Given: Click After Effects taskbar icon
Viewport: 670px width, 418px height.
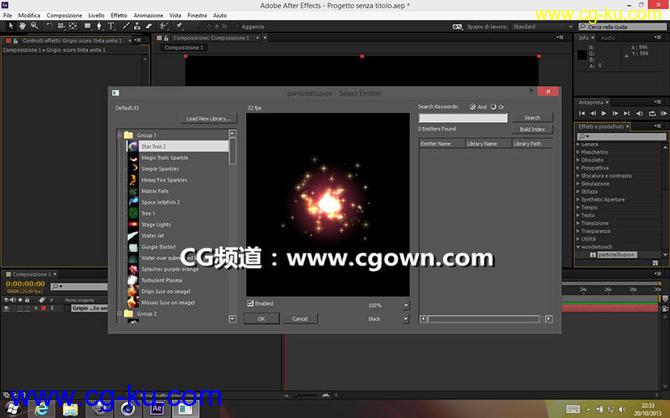Looking at the screenshot, I should coord(157,409).
